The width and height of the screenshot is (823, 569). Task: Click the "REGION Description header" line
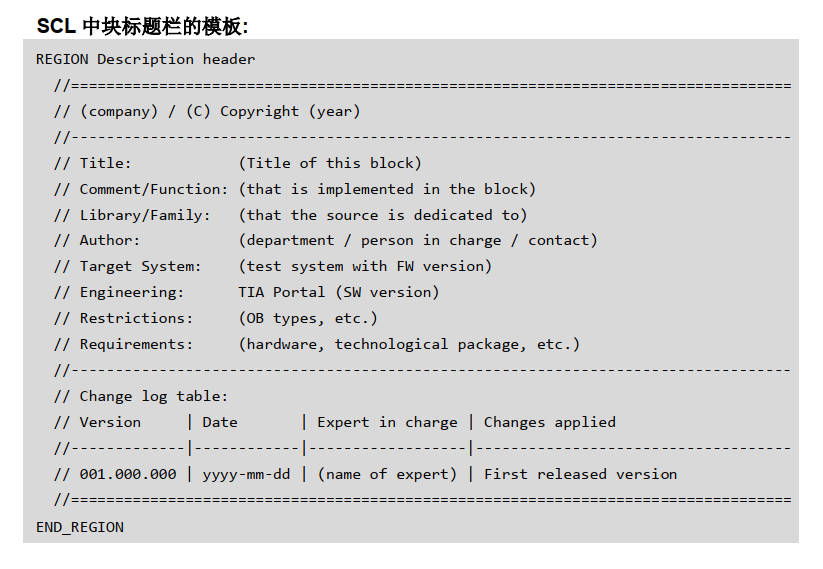(145, 59)
